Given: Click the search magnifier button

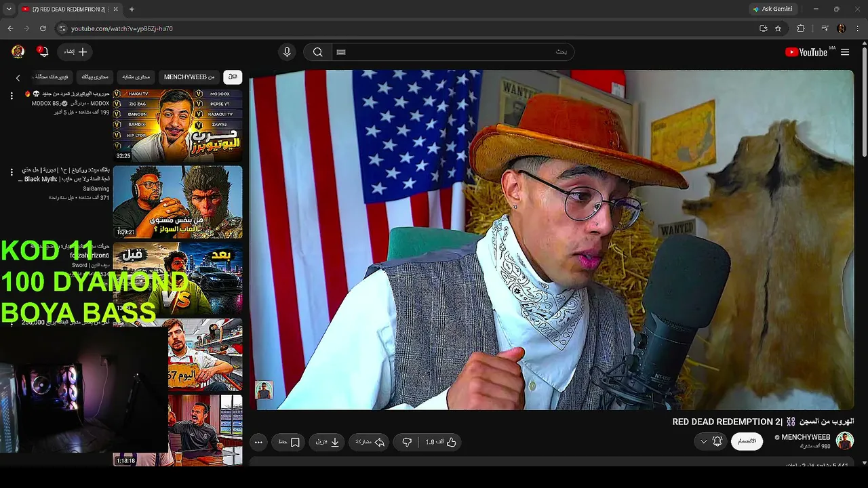Looking at the screenshot, I should [317, 52].
